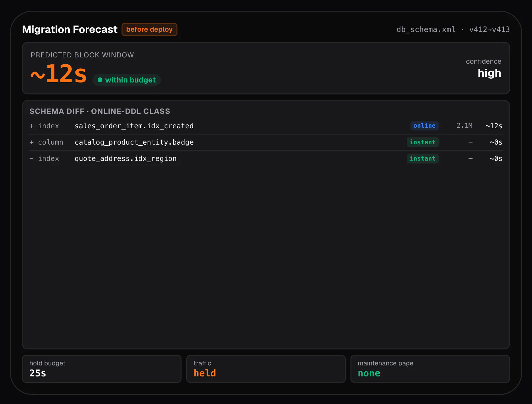Click the hold budget 25s card

coord(102,369)
